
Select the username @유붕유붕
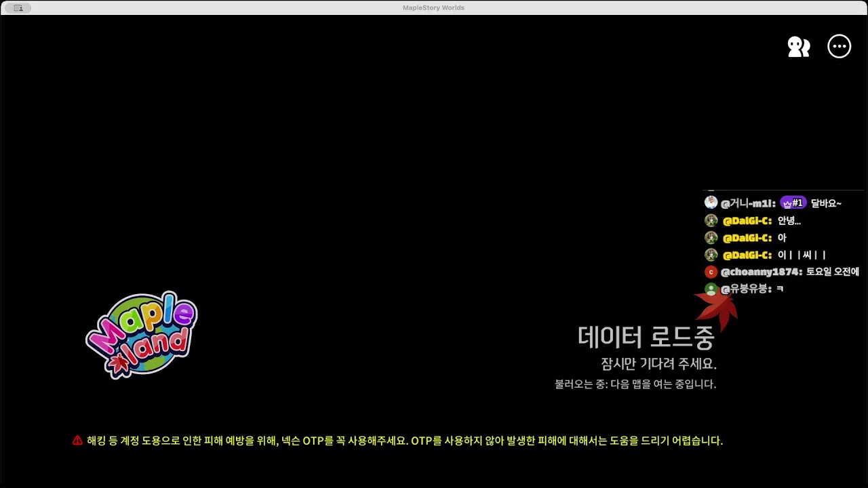pyautogui.click(x=747, y=289)
